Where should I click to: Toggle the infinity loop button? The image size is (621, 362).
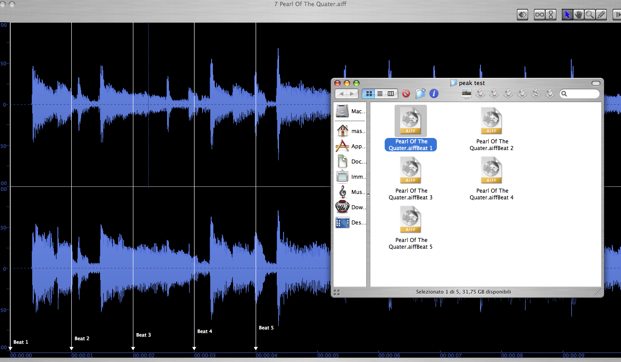click(x=539, y=15)
